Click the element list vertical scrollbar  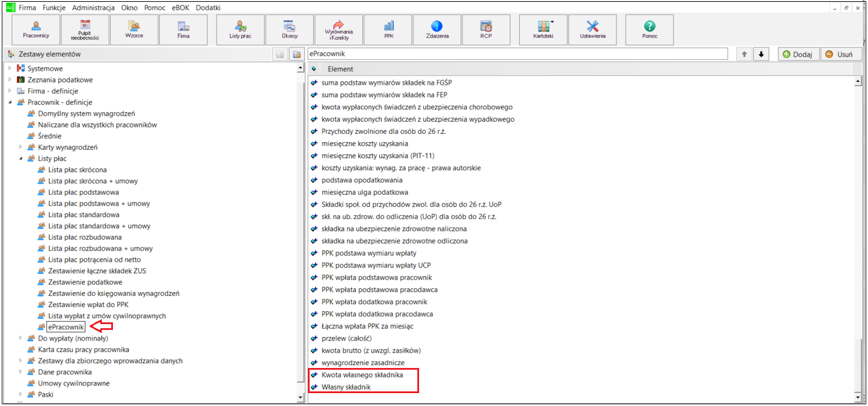(858, 239)
